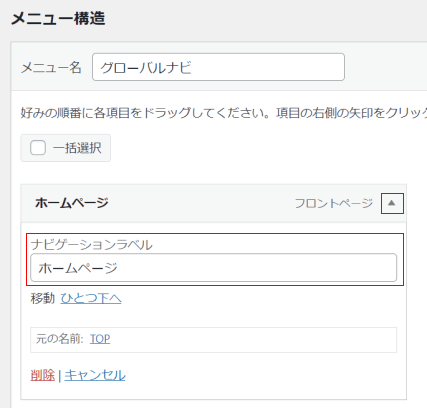Click the drag instruction sentence 好みの順番に

coord(224,113)
